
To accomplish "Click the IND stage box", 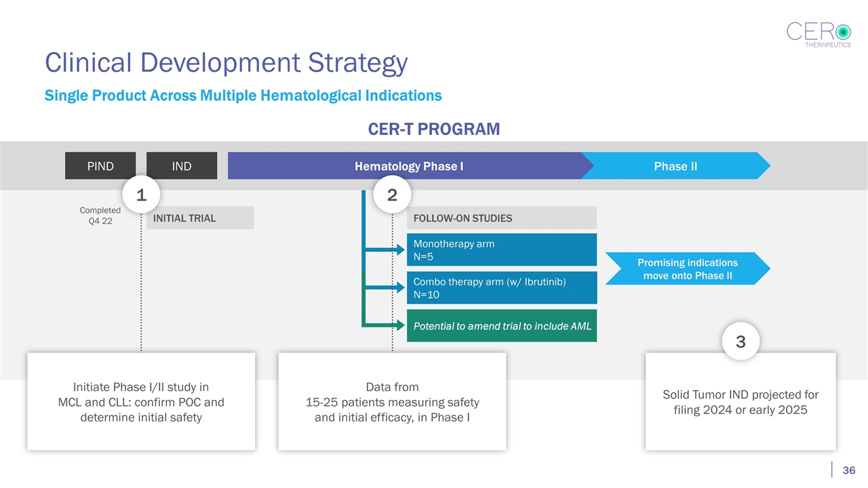I will click(182, 166).
